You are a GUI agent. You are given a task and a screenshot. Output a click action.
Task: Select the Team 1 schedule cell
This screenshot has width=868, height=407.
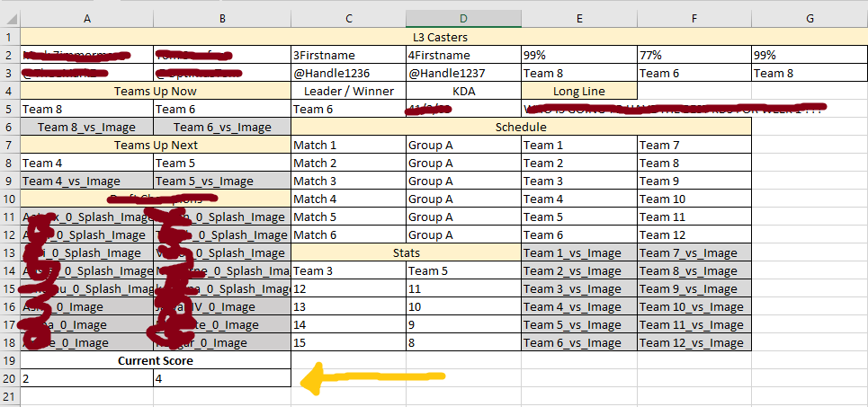coord(579,145)
